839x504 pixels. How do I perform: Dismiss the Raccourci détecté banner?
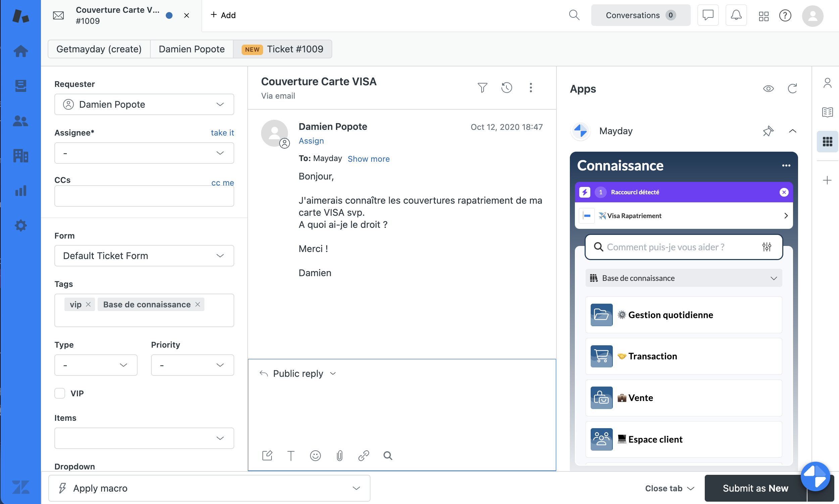point(784,192)
